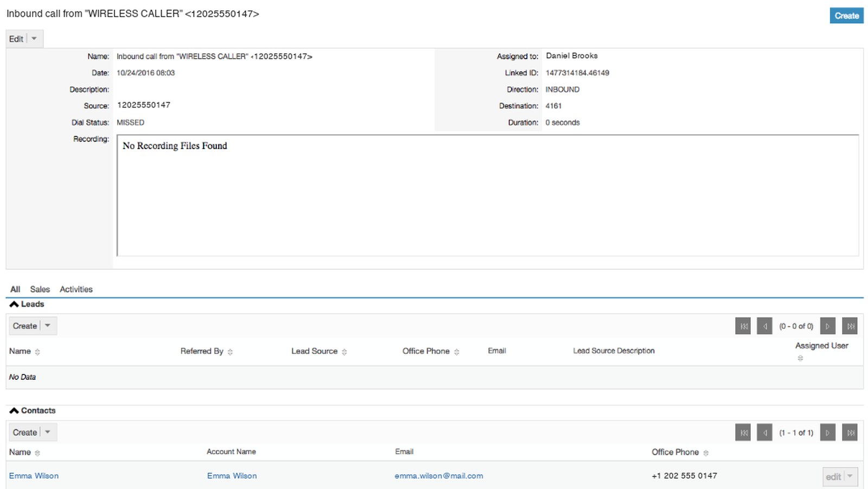The width and height of the screenshot is (868, 489).
Task: Open Contacts Create dropdown arrow
Action: [48, 432]
